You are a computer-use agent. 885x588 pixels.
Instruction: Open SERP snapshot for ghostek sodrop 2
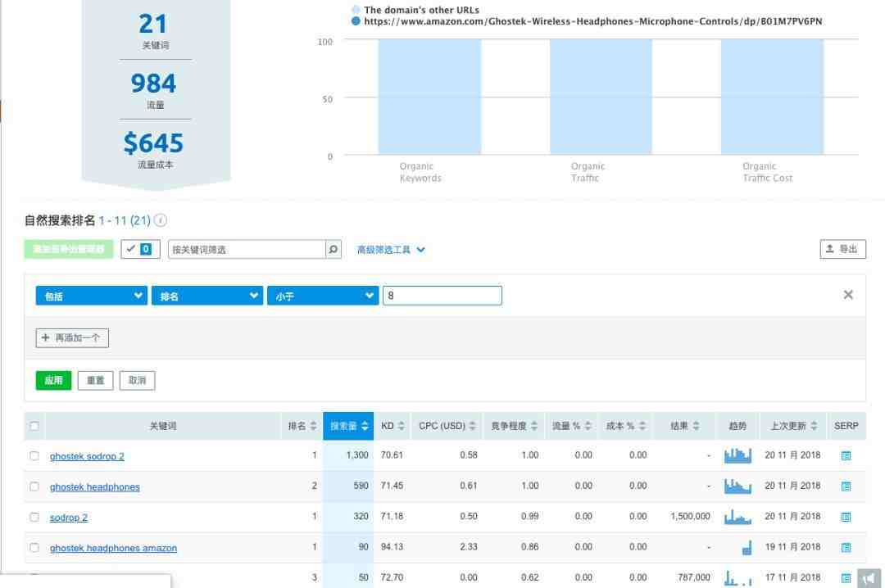[x=846, y=455]
